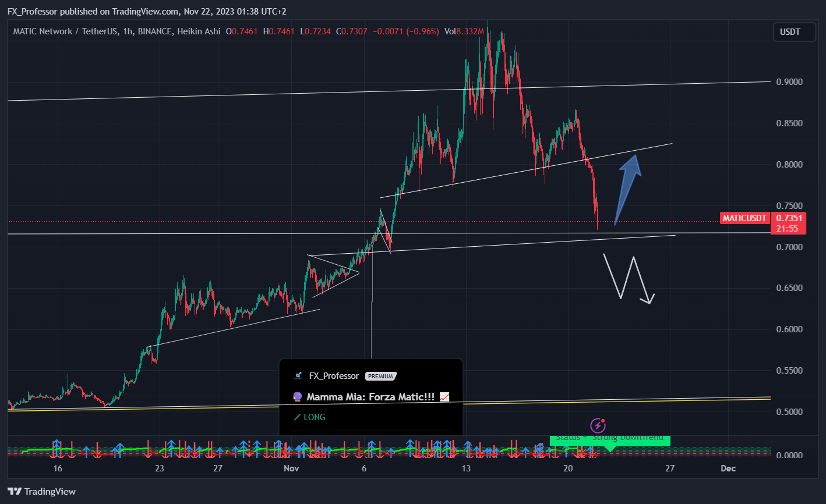Click the Nov label on the time axis
826x504 pixels.
[291, 468]
